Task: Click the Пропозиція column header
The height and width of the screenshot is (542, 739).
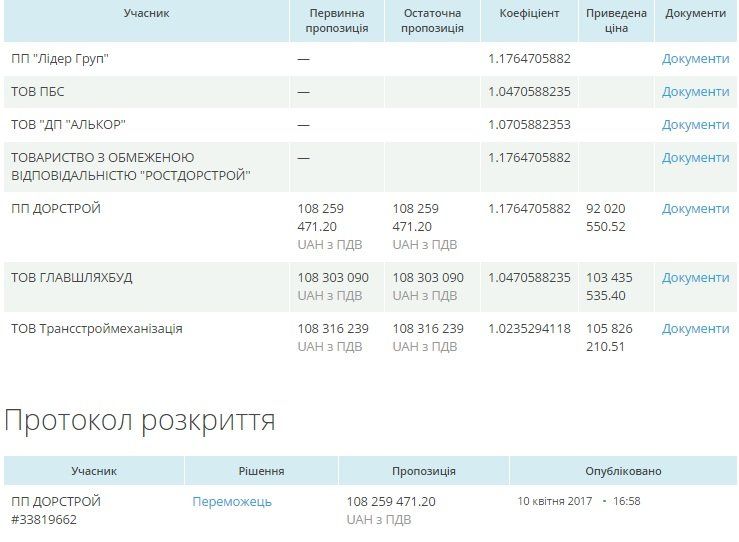Action: click(424, 471)
